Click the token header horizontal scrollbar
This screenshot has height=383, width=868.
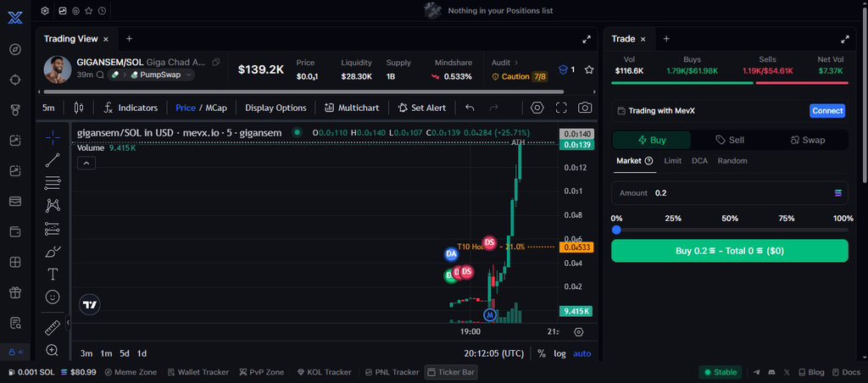(303, 92)
